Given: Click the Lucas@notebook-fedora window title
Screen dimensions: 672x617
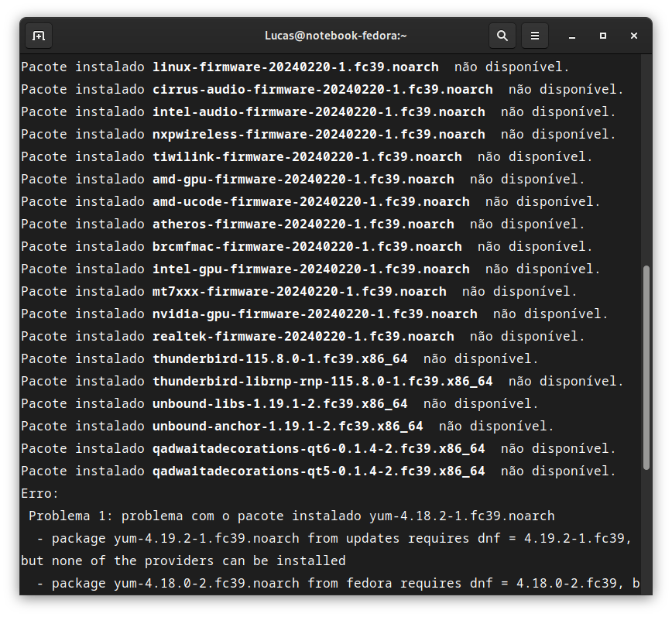Looking at the screenshot, I should [x=335, y=36].
